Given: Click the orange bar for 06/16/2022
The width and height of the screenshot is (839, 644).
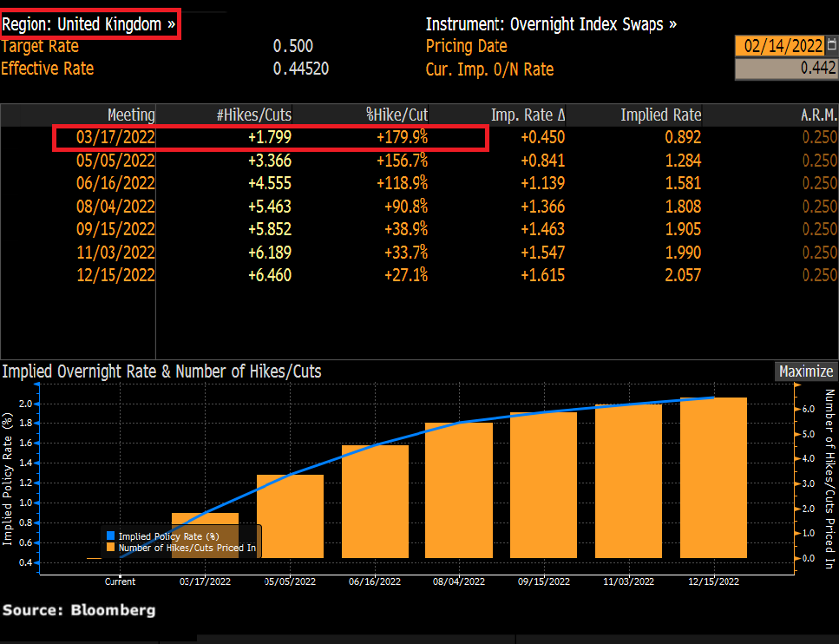Looking at the screenshot, I should click(374, 501).
